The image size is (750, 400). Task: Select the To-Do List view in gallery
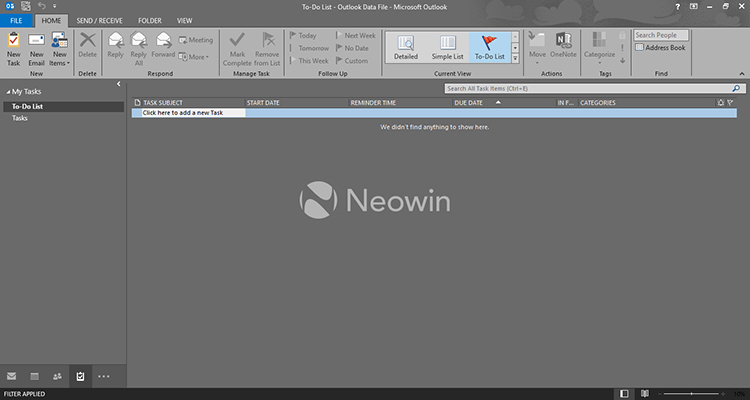489,47
